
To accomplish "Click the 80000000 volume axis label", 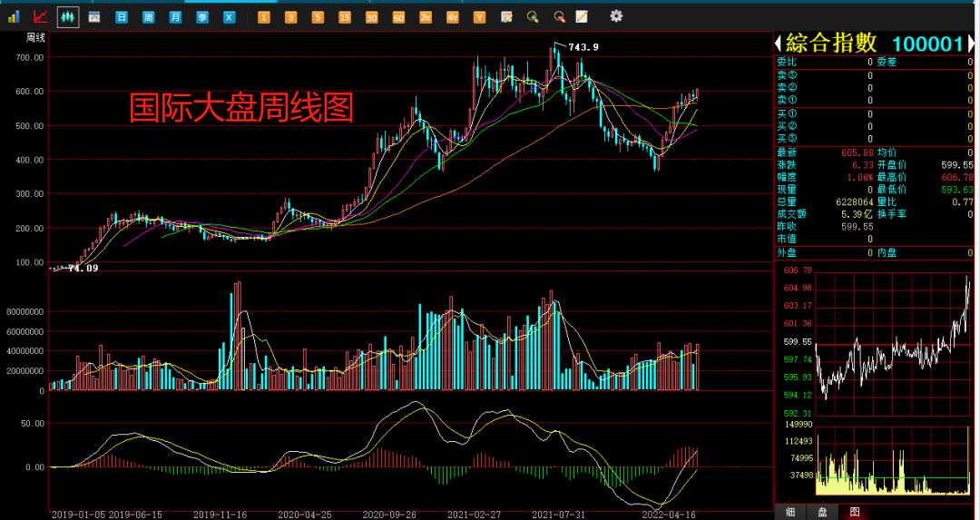I will (25, 311).
